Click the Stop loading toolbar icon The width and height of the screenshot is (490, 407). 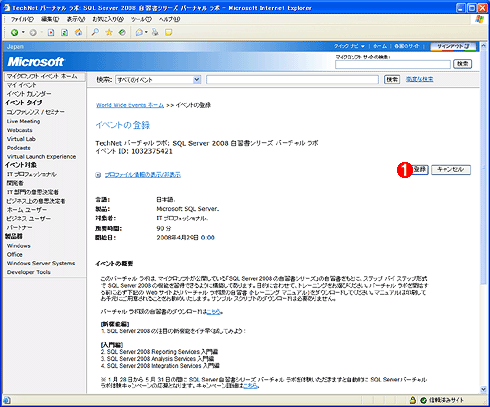click(51, 32)
